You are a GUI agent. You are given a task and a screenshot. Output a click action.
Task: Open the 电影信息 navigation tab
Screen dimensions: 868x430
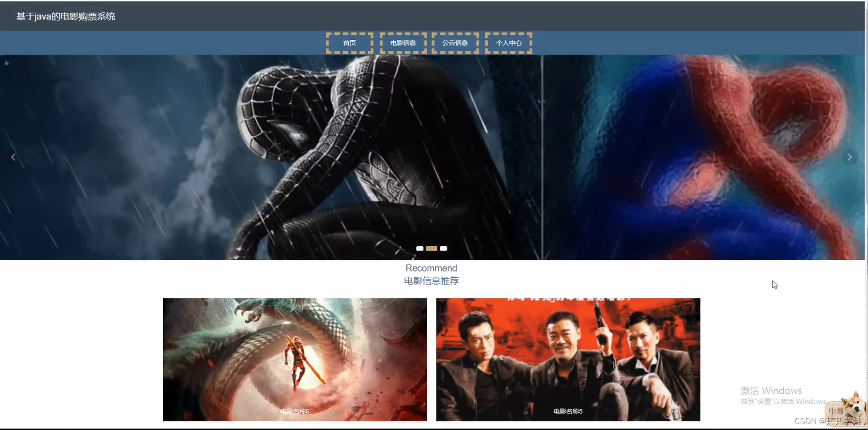403,43
